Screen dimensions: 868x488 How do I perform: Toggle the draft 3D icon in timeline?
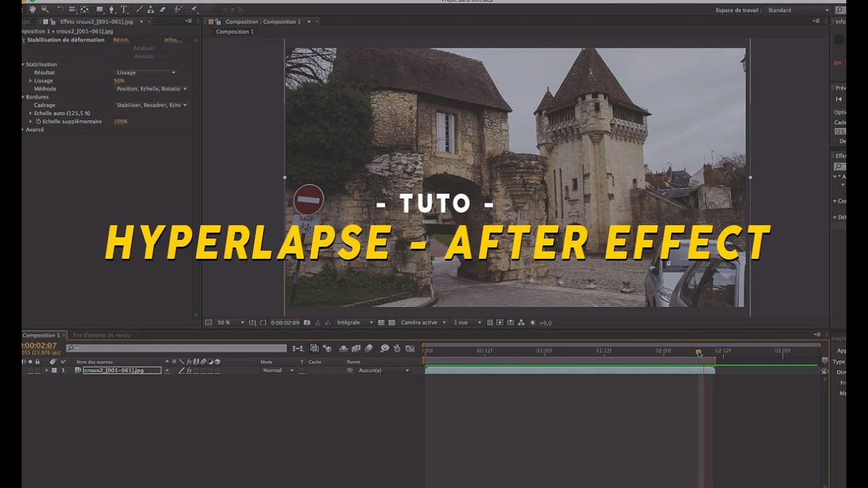[x=327, y=348]
